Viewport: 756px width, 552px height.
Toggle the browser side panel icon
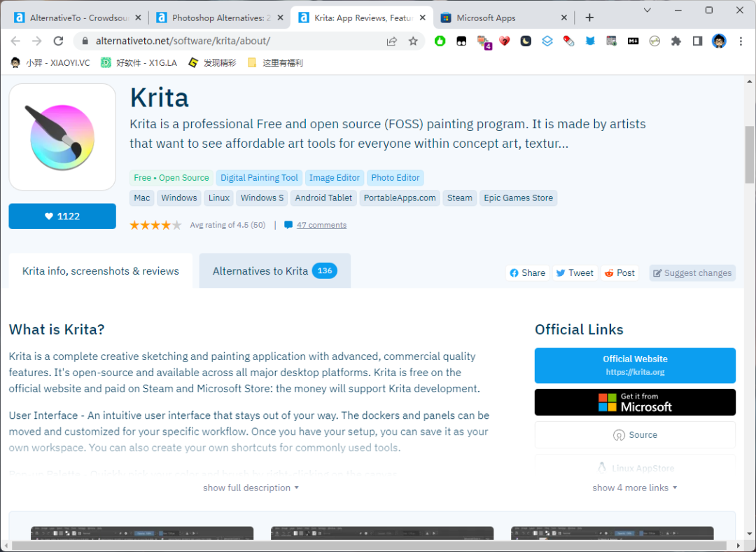[x=697, y=41]
